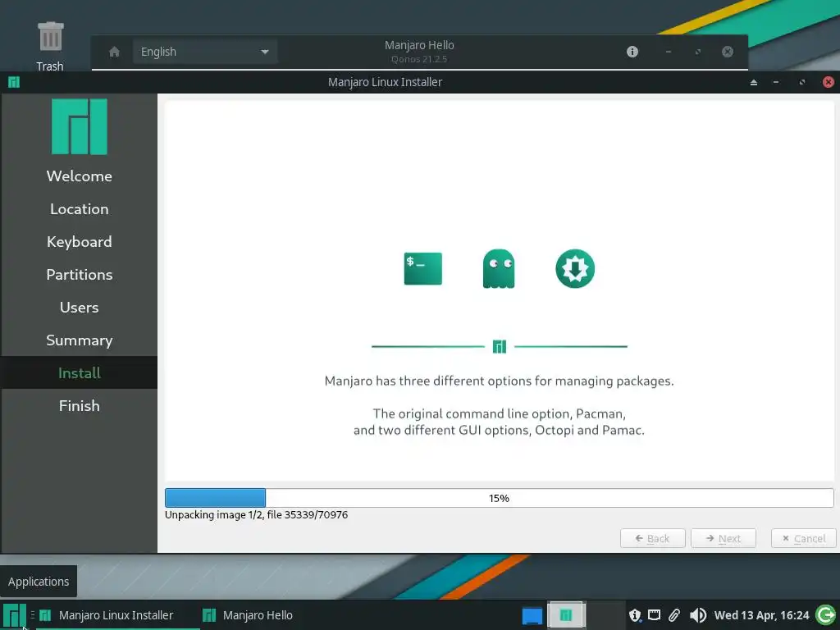This screenshot has width=840, height=630.
Task: Select the Users step in sidebar
Action: [x=80, y=307]
